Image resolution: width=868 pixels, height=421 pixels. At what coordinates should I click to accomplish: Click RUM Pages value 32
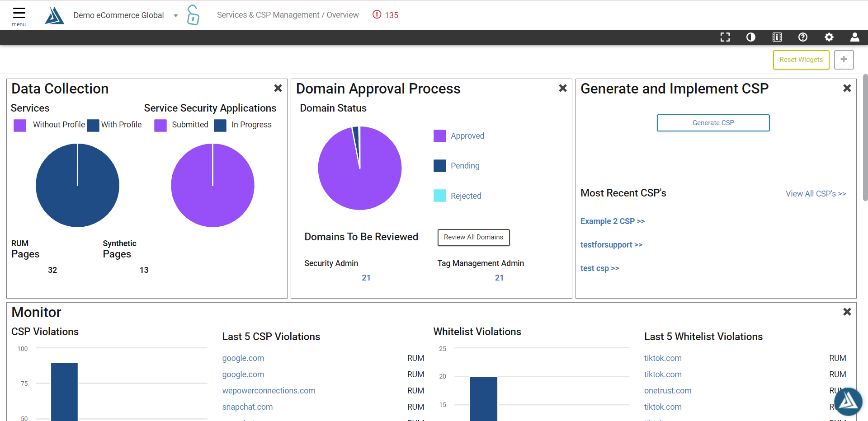click(x=52, y=270)
